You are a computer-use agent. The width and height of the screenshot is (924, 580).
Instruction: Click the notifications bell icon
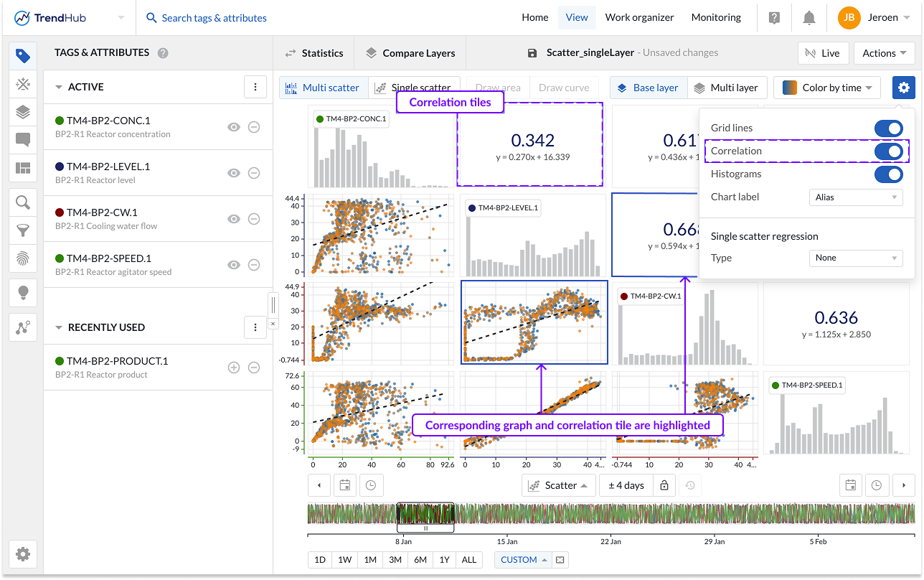point(809,18)
